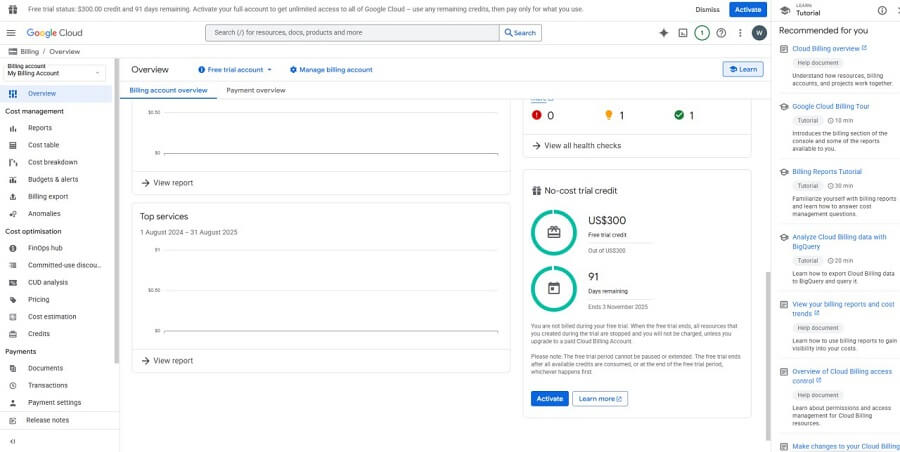The image size is (900, 452).
Task: Select the Overview sidebar item
Action: (56, 94)
